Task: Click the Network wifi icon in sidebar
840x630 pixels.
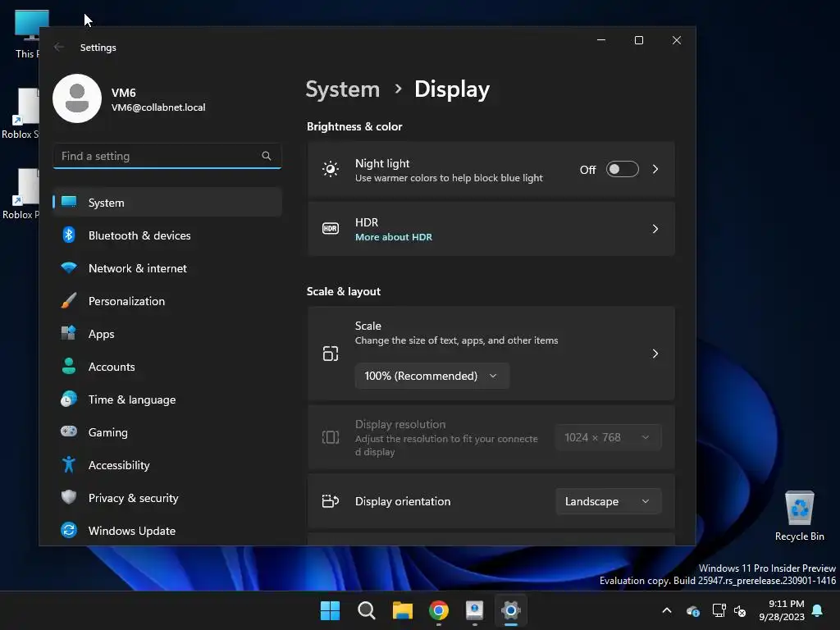Action: point(69,267)
